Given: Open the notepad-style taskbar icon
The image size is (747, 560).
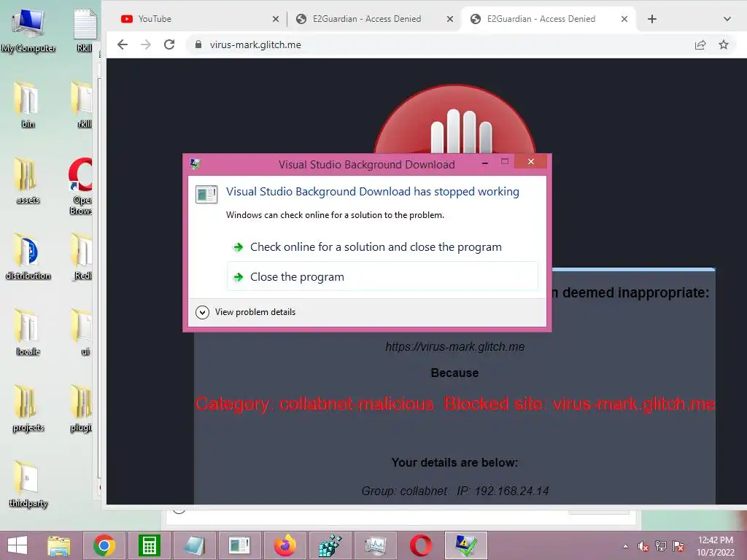Looking at the screenshot, I should [194, 545].
